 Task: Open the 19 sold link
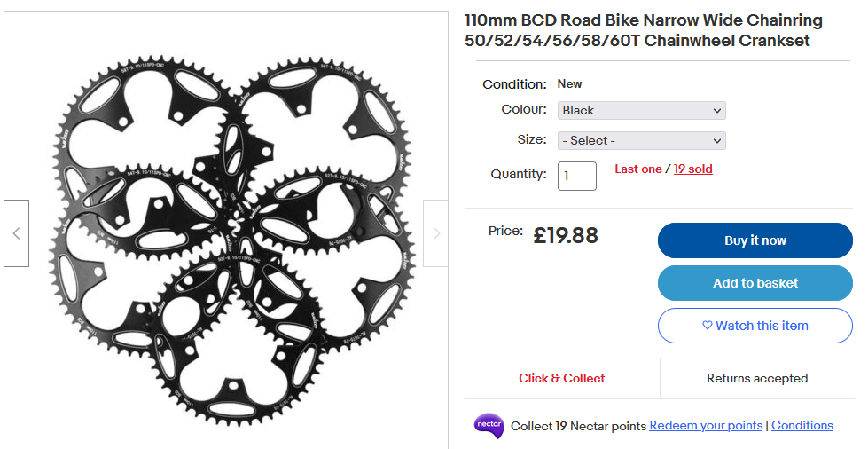pyautogui.click(x=692, y=169)
